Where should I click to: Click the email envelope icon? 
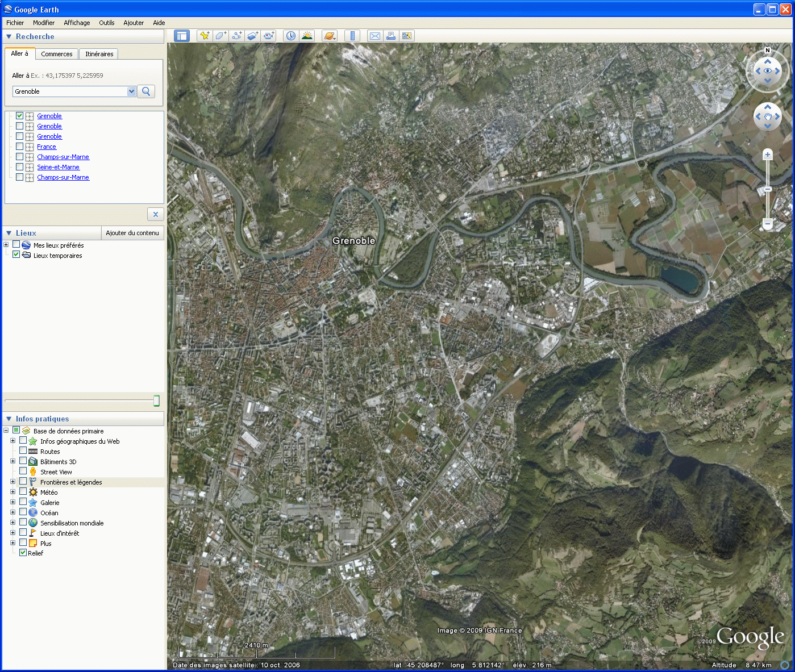click(375, 36)
